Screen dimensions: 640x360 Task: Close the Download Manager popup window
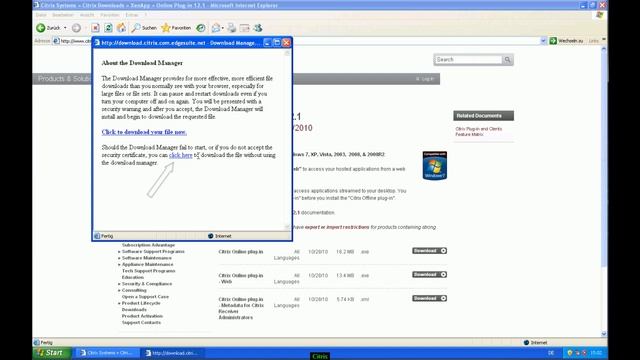(286, 42)
